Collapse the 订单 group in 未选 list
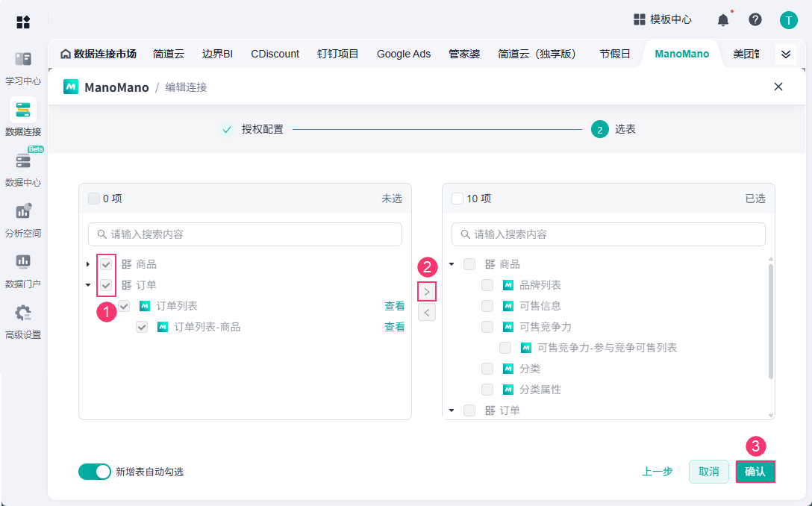Image resolution: width=812 pixels, height=506 pixels. [x=88, y=285]
